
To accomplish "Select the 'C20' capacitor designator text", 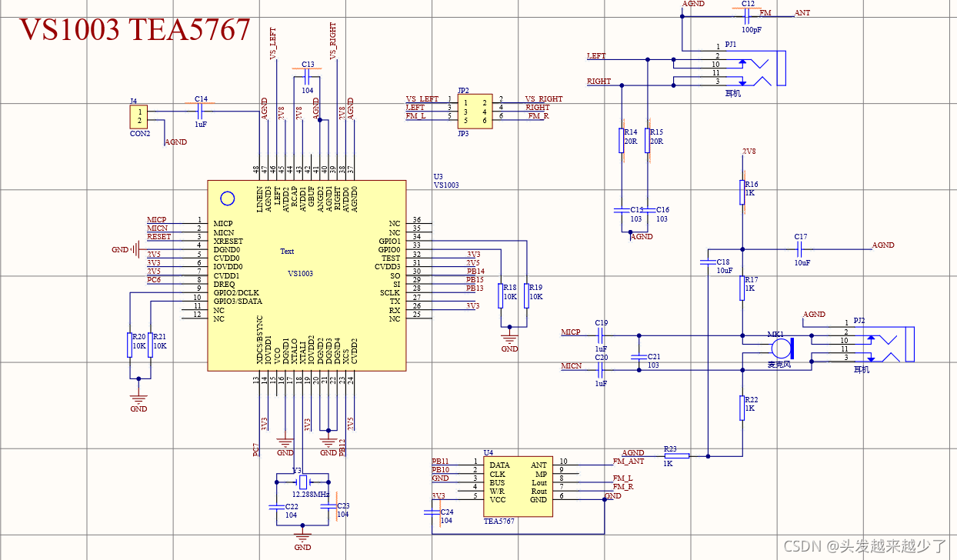I will (602, 358).
